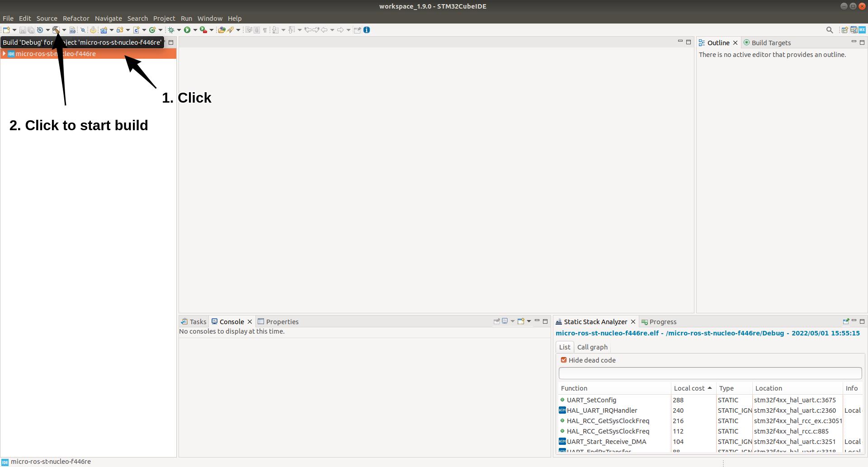Sort by the Function column header

[614, 388]
